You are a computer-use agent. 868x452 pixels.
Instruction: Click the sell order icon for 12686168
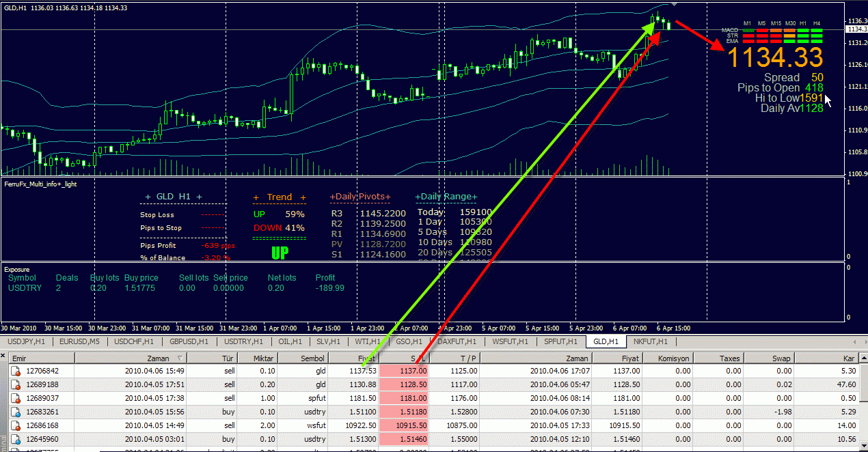(16, 425)
